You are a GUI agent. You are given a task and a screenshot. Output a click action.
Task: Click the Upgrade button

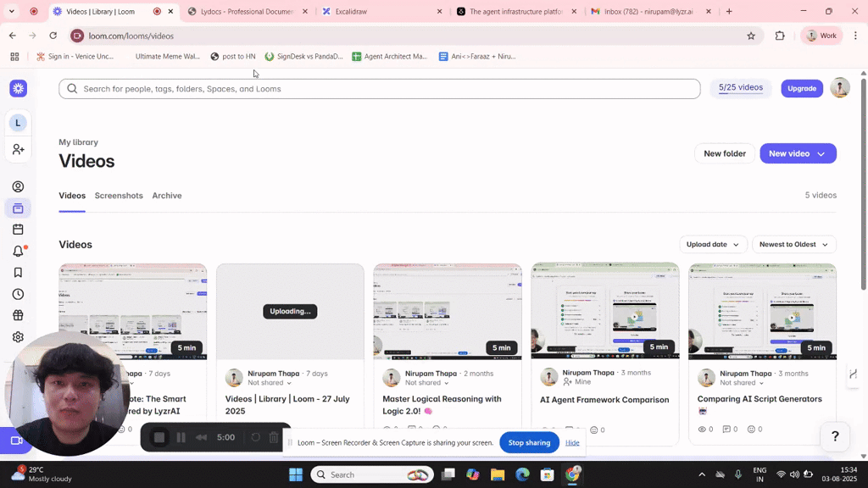click(802, 88)
